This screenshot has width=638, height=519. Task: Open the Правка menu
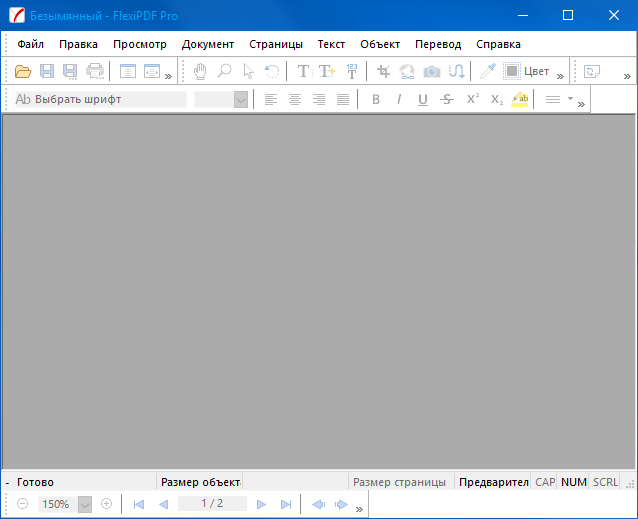(x=78, y=44)
